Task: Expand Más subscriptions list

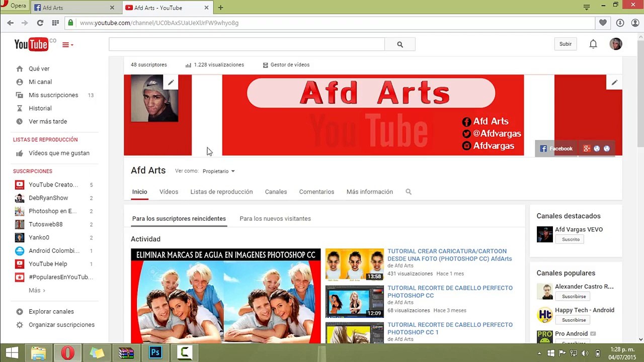Action: [37, 290]
